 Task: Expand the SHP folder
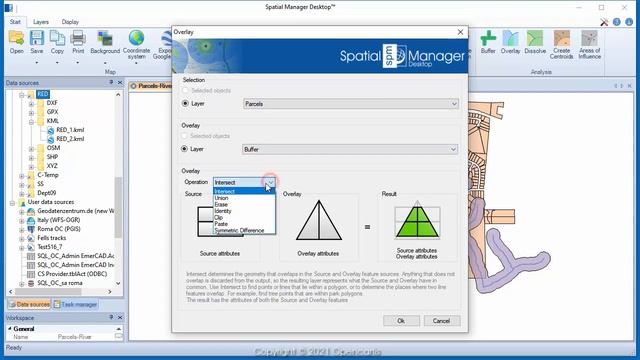pyautogui.click(x=31, y=157)
